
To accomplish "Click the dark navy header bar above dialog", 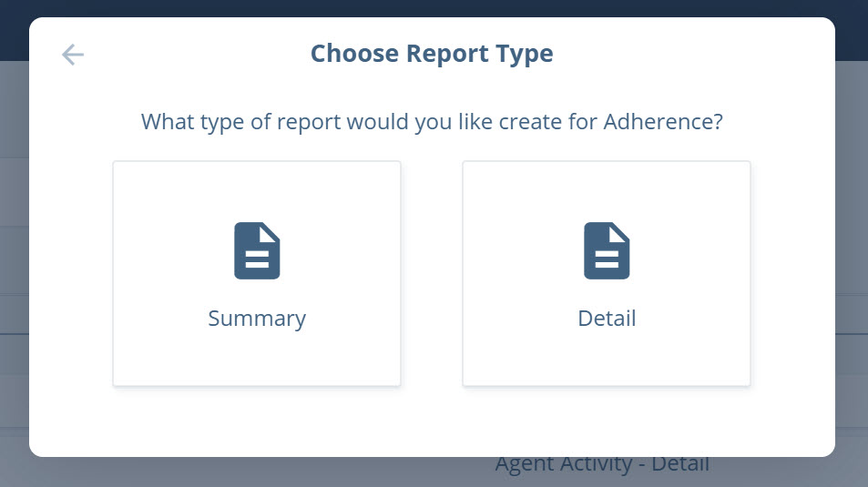I will coord(434,8).
